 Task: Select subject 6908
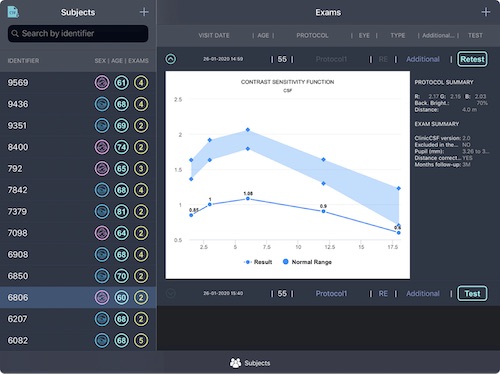(x=78, y=254)
